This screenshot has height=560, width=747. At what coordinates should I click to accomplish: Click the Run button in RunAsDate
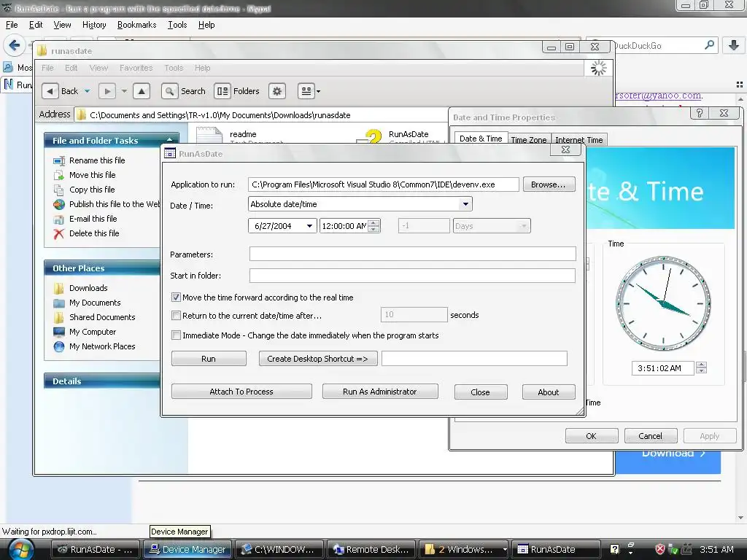[209, 359]
